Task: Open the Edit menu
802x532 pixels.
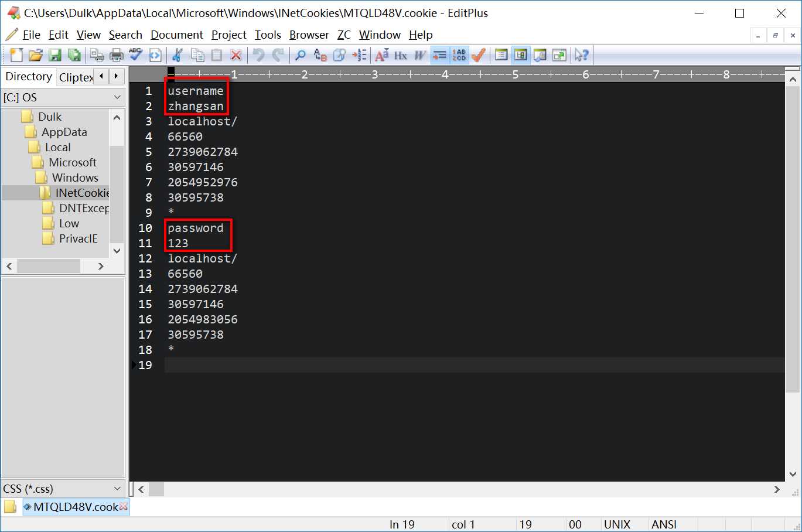Action: coord(59,35)
